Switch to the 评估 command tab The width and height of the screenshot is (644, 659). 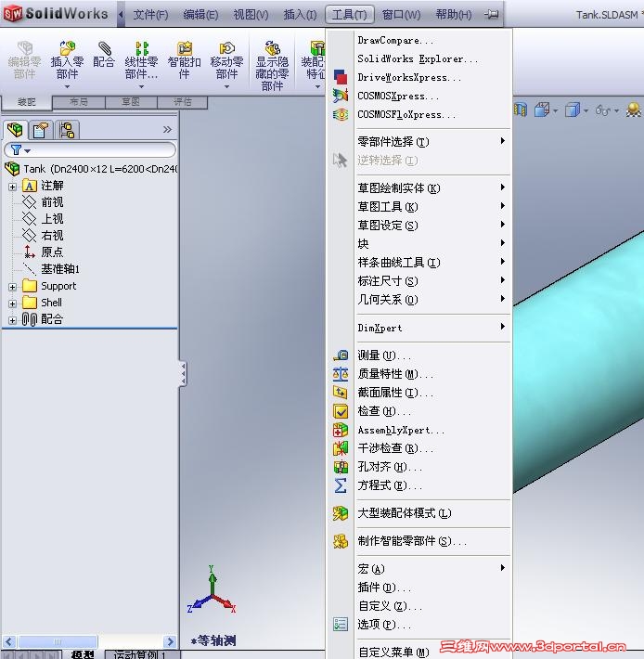tap(182, 102)
